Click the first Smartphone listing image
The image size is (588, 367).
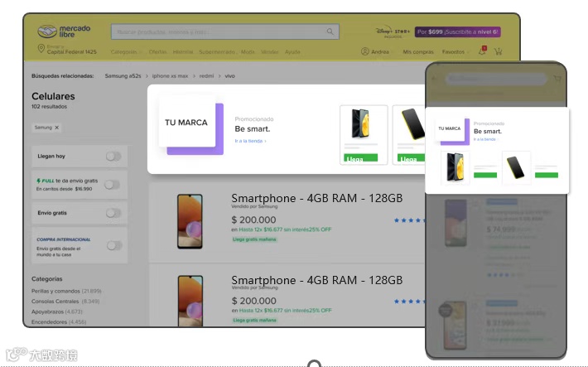pyautogui.click(x=190, y=221)
